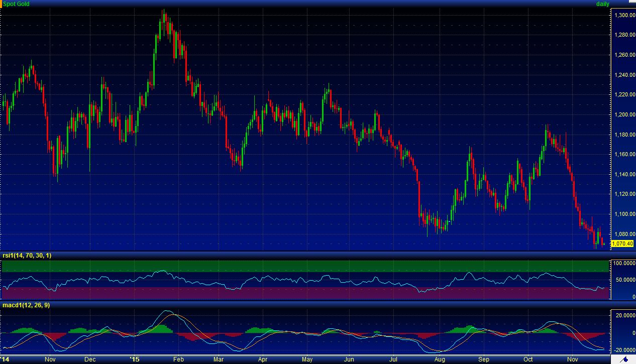The image size is (636, 364).
Task: Click the '15 year marker on time axis
Action: (135, 359)
